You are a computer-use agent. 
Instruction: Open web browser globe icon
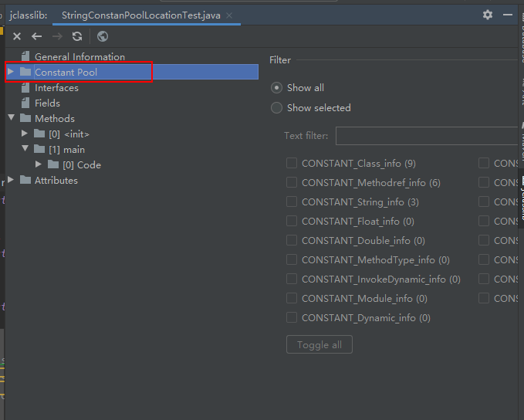[x=103, y=36]
